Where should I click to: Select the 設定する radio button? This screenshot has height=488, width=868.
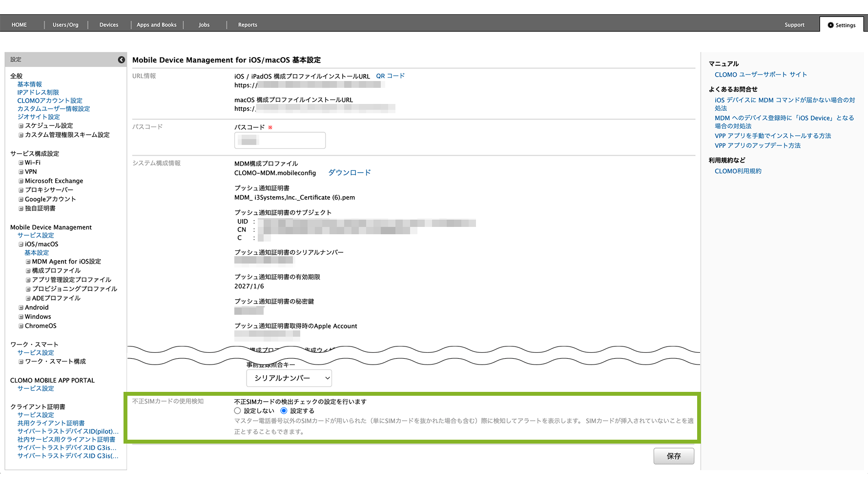tap(284, 411)
